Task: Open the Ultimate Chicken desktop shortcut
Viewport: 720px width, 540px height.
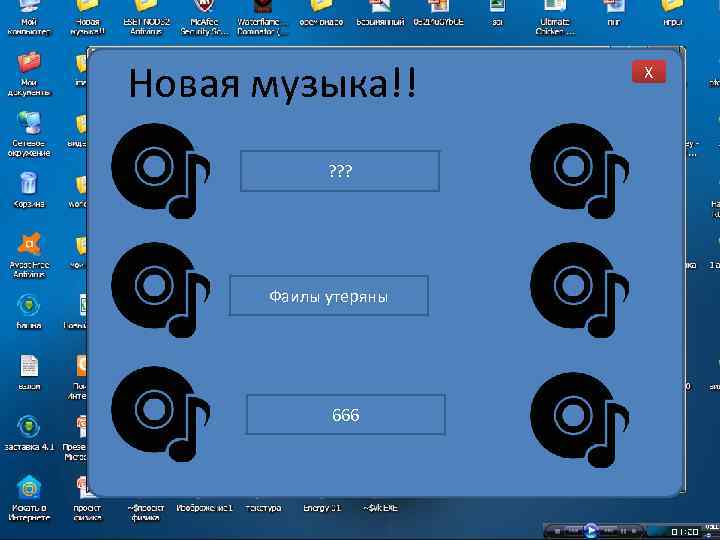Action: pos(555,17)
